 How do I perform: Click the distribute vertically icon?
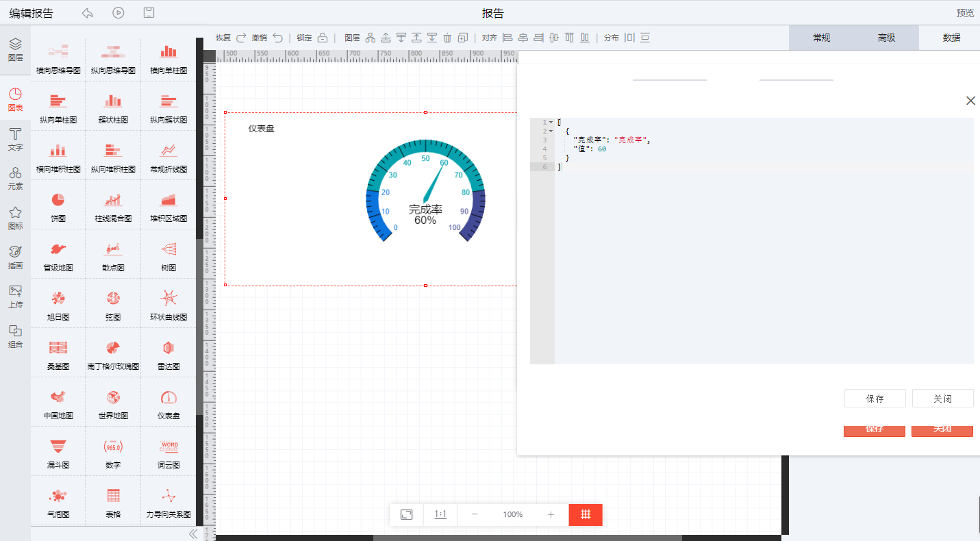(x=645, y=38)
